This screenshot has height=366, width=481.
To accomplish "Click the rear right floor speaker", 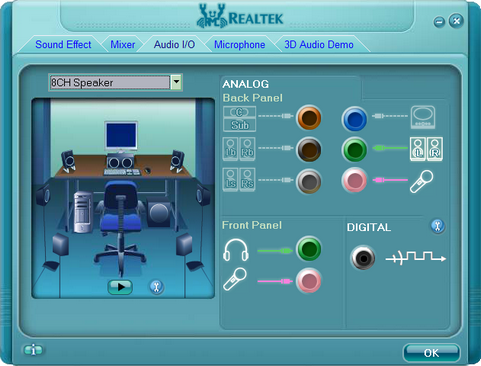I will pos(184,245).
